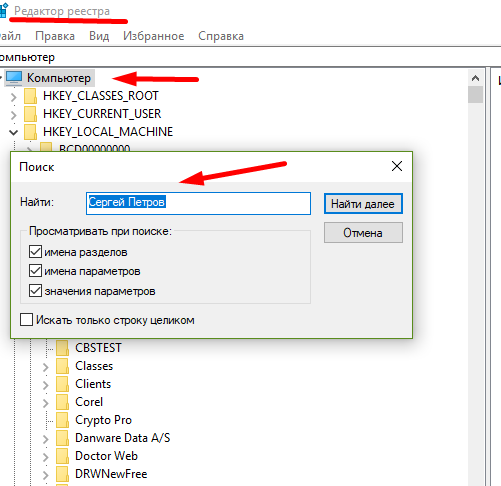Click the DRWNewFree folder icon

point(62,474)
